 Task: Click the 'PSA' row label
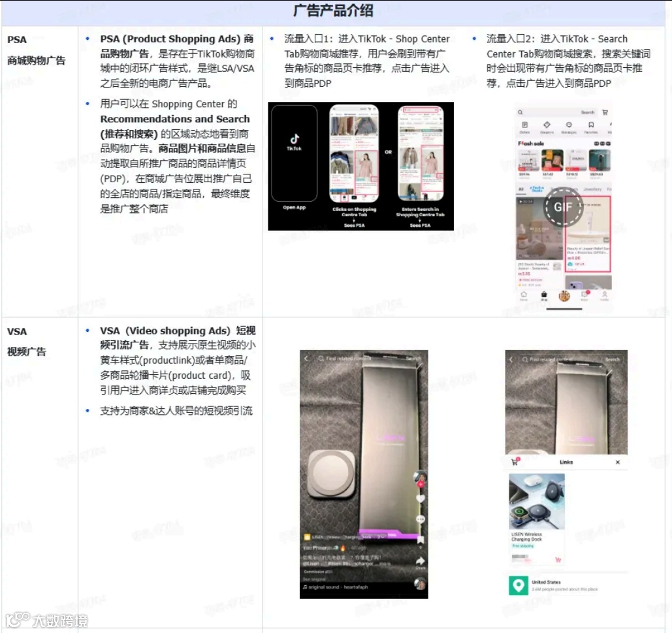pos(17,40)
